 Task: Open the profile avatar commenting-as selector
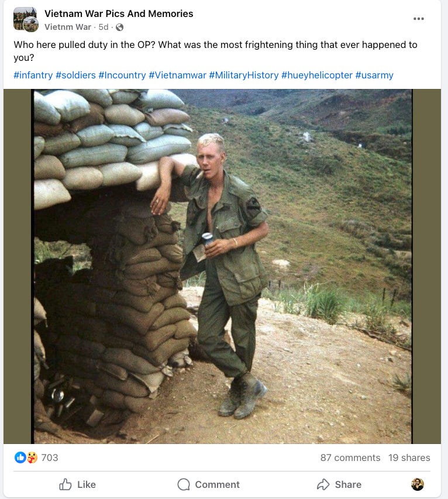coord(418,484)
